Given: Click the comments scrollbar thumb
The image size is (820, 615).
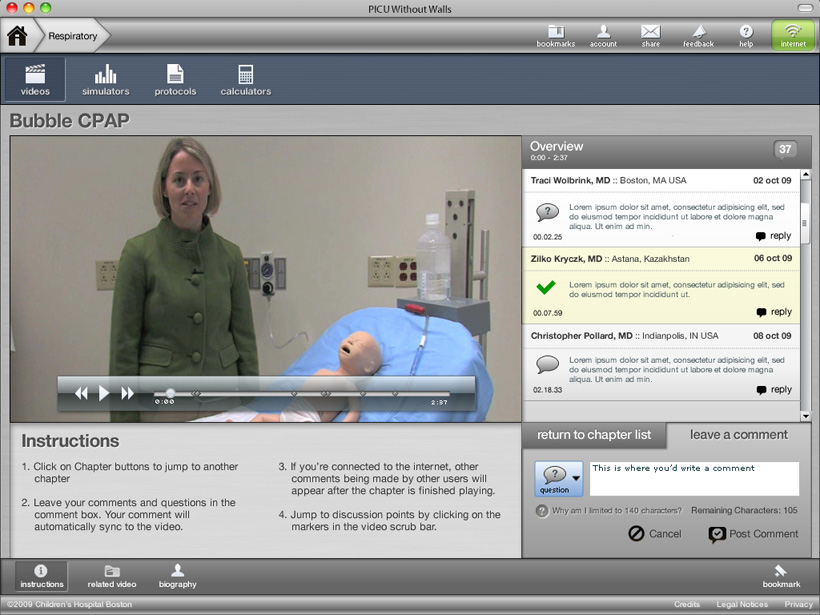Looking at the screenshot, I should point(805,223).
